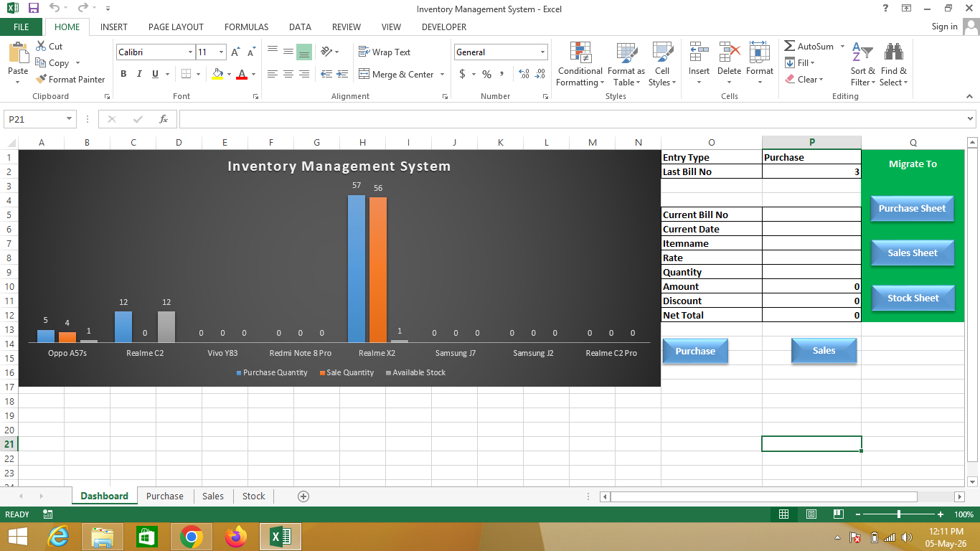The width and height of the screenshot is (980, 551).
Task: Click the Fill Color bucket swatch
Action: [x=217, y=74]
